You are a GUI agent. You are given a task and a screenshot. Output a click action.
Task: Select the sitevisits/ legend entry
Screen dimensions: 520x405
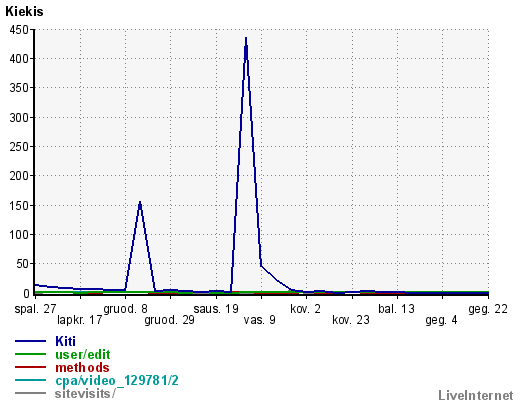pos(85,393)
